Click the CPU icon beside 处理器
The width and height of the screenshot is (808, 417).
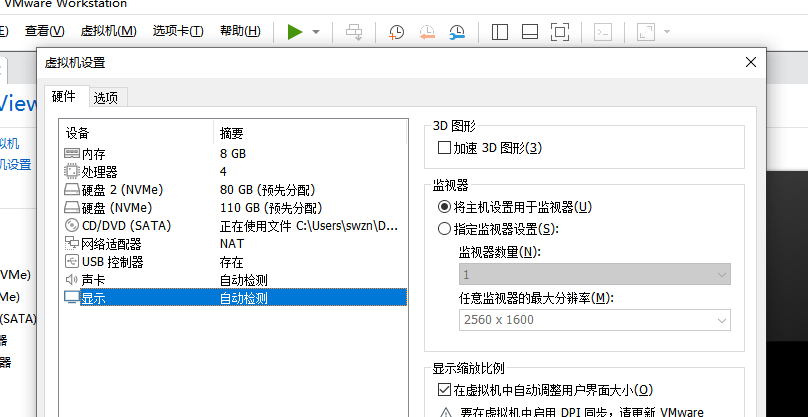point(72,171)
